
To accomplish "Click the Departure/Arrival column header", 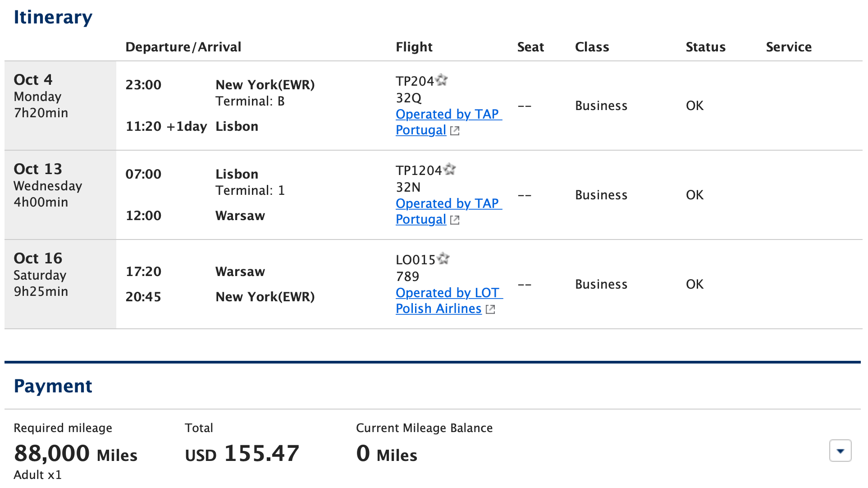I will (x=183, y=47).
